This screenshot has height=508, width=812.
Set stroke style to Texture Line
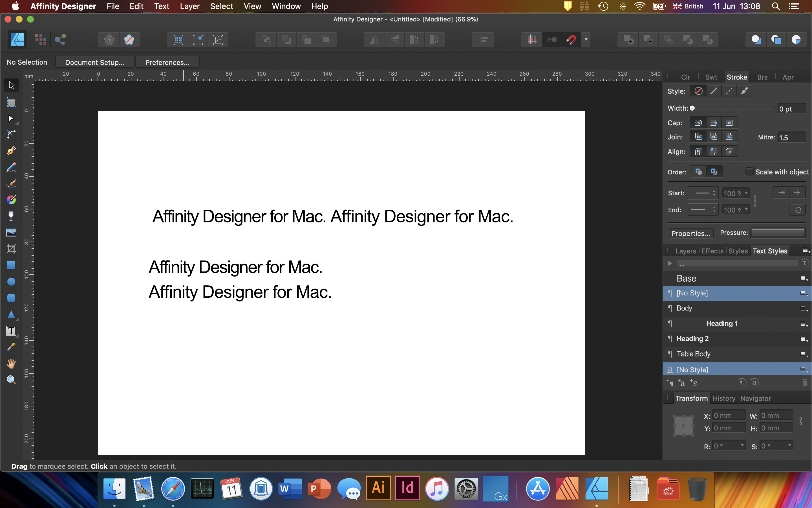point(745,91)
